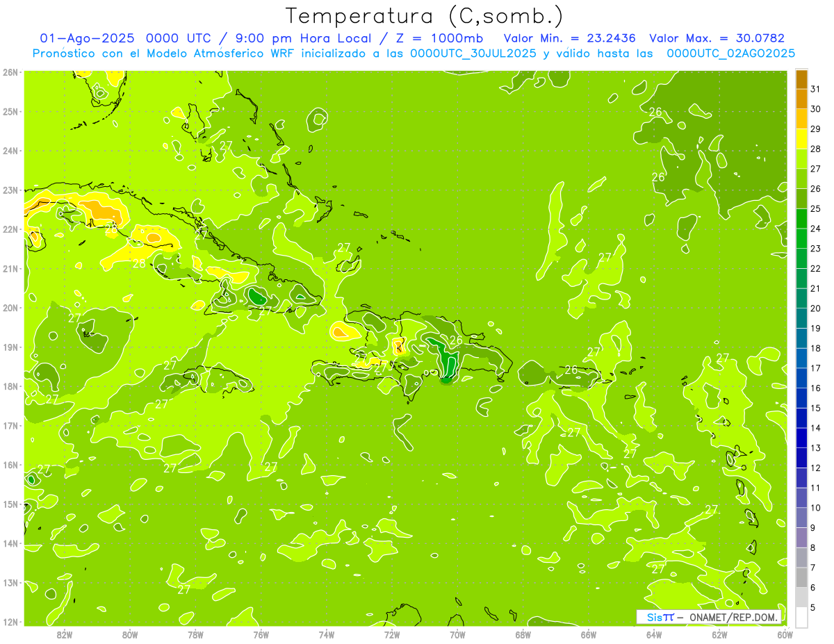This screenshot has height=644, width=834.
Task: Click the number 17 on the color scale legend
Action: coord(816,368)
